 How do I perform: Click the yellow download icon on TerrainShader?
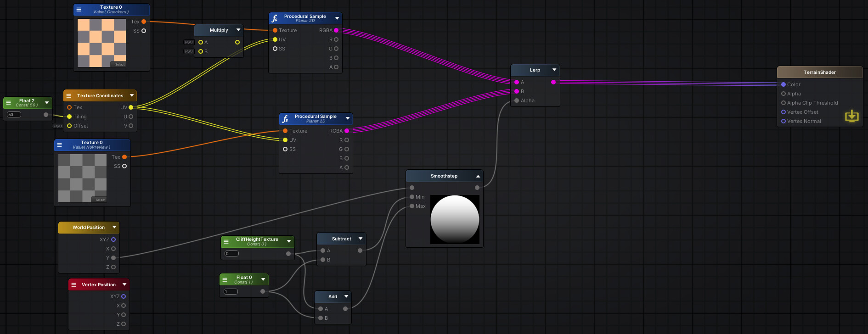[x=851, y=116]
